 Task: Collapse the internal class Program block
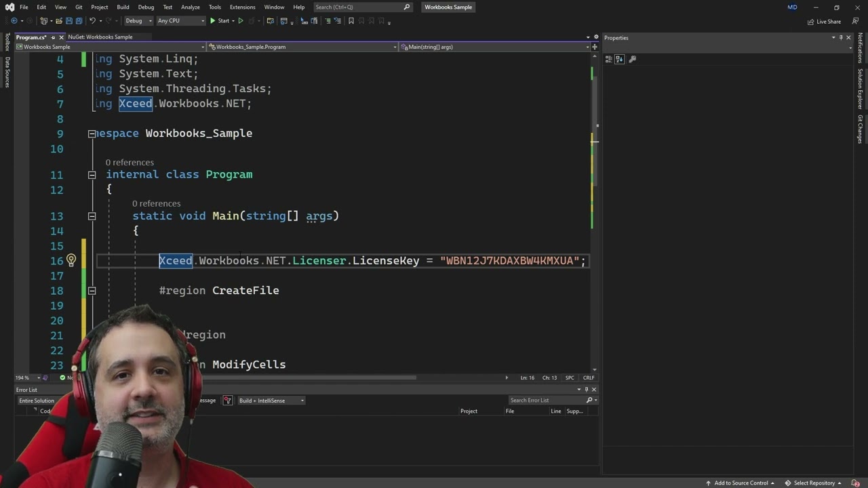pyautogui.click(x=92, y=175)
